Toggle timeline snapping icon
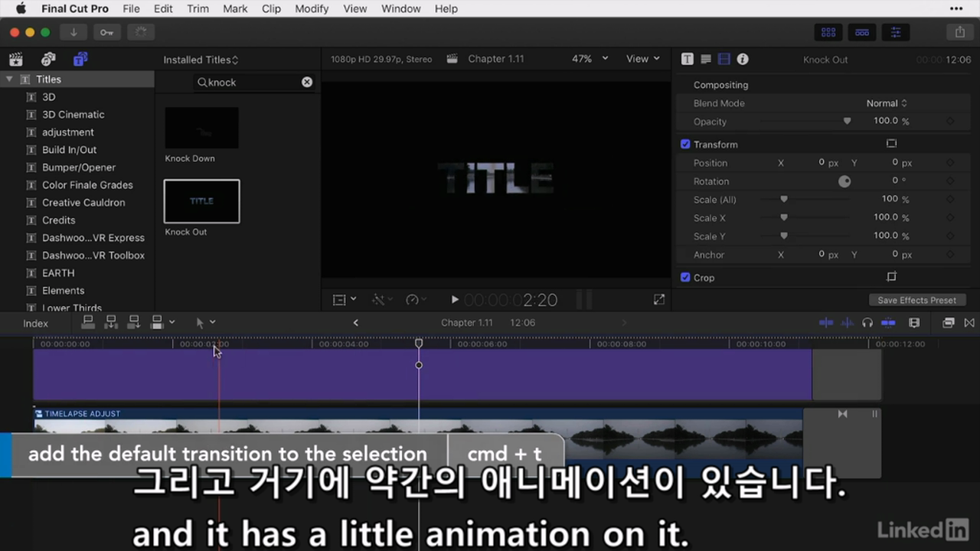 (888, 323)
